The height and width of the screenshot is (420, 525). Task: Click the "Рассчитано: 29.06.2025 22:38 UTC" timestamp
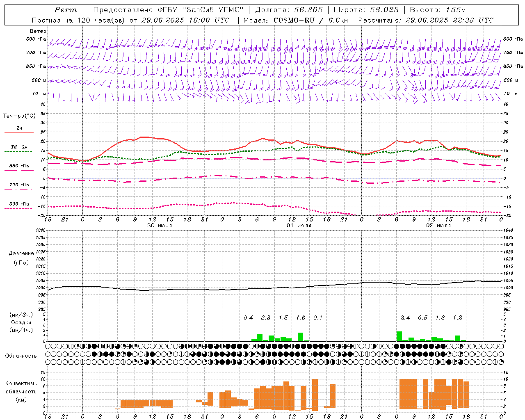tap(426, 20)
